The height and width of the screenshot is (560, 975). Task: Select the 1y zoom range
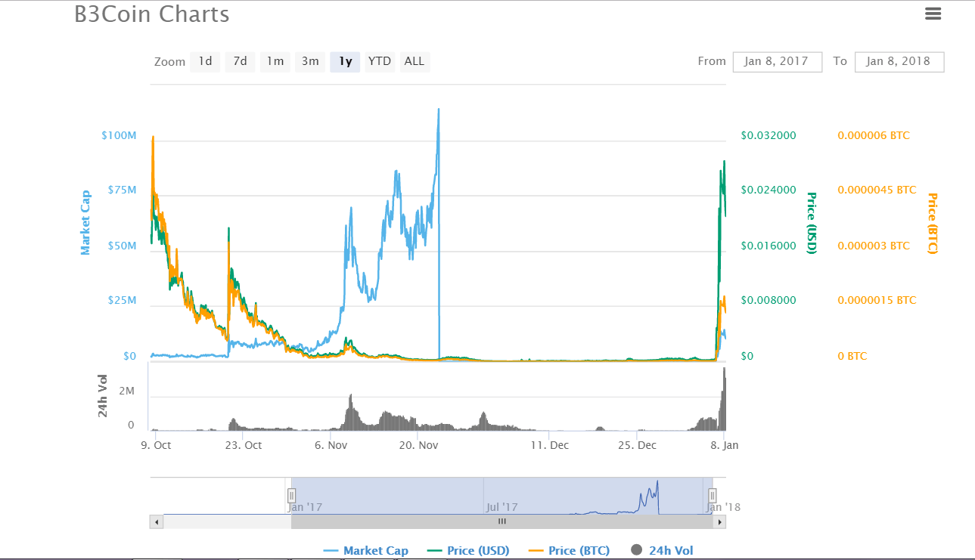pos(345,61)
